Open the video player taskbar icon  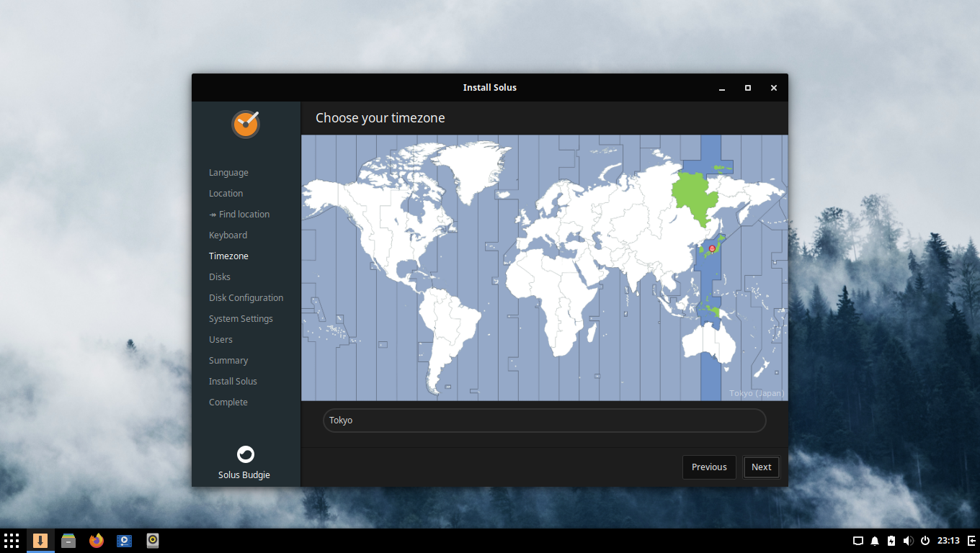124,541
